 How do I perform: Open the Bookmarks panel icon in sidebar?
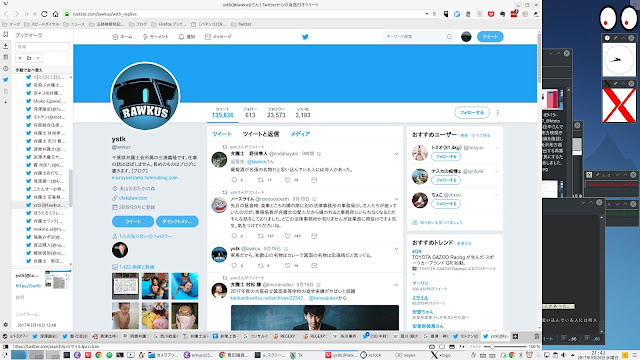(6, 35)
